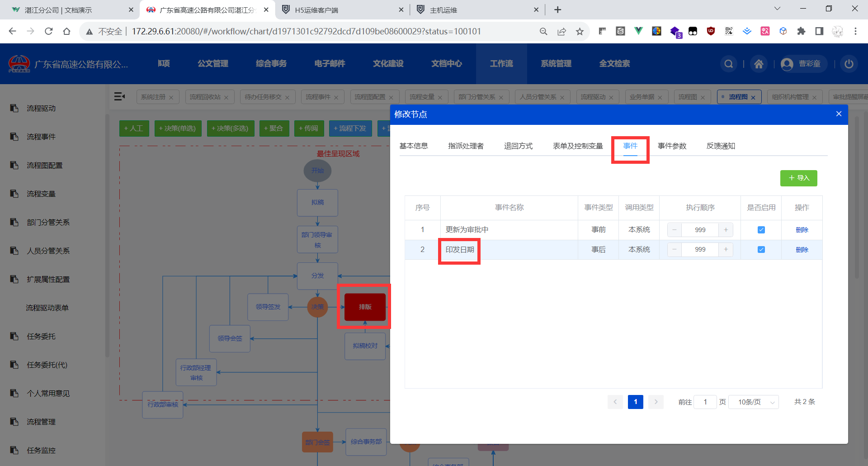Open the 文档中心 top menu
Viewport: 868px width, 466px height.
coord(447,64)
